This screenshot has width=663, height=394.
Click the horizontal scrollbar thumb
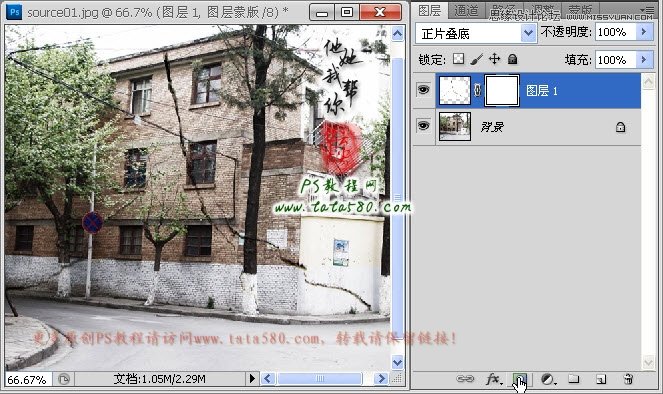(320, 378)
